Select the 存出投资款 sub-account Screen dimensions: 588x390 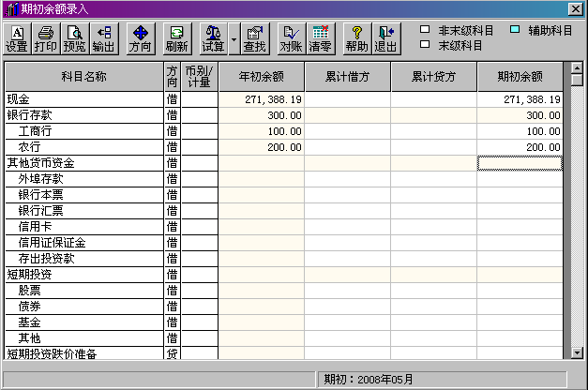[84, 259]
